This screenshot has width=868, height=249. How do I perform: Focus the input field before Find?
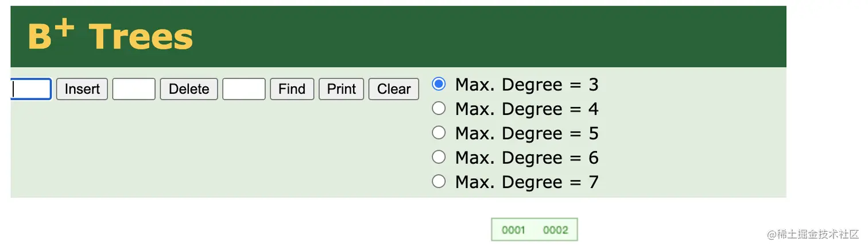(244, 89)
